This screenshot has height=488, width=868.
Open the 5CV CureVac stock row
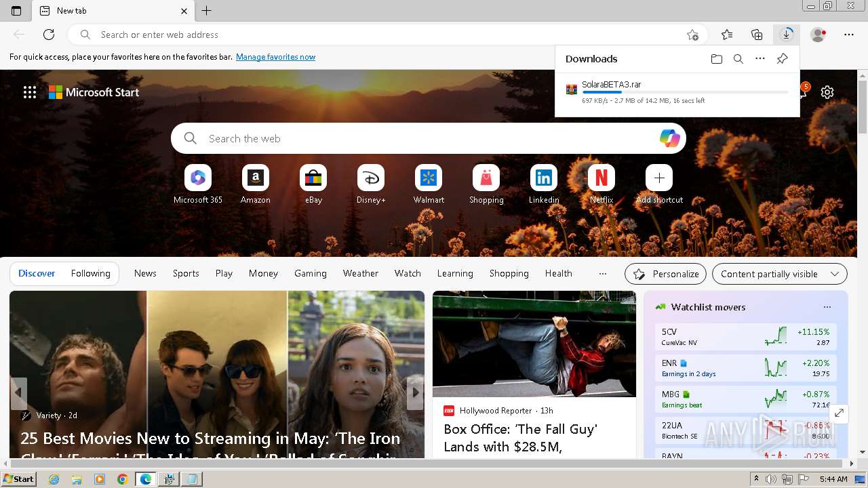(746, 337)
